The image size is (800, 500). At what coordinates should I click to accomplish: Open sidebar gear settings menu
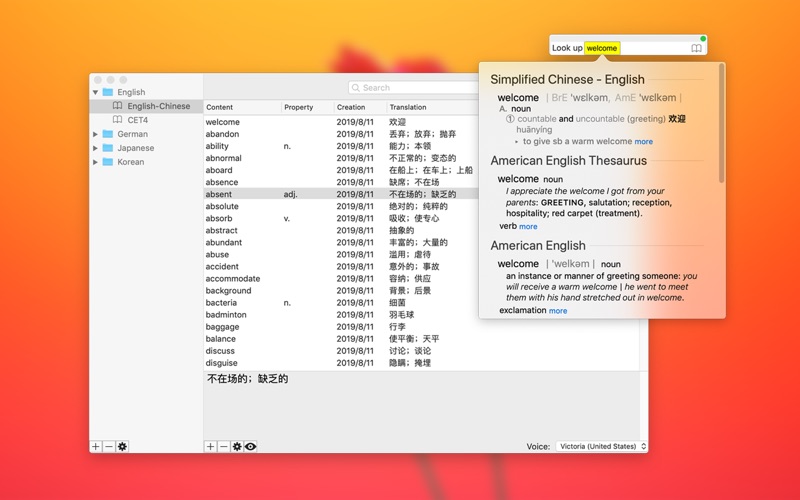click(x=122, y=446)
